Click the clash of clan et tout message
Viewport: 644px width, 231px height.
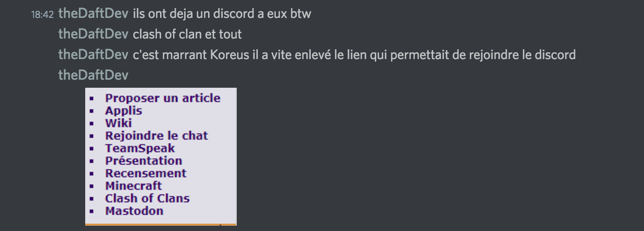coord(187,34)
